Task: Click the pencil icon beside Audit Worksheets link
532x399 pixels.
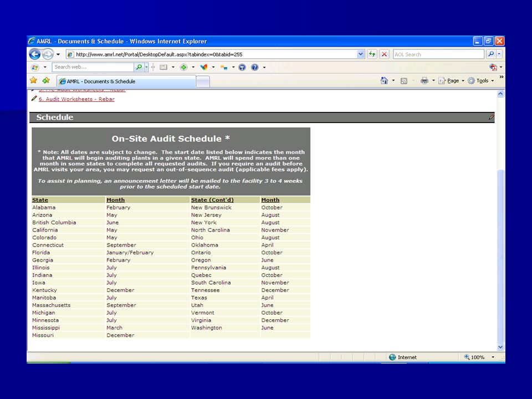Action: pos(34,99)
